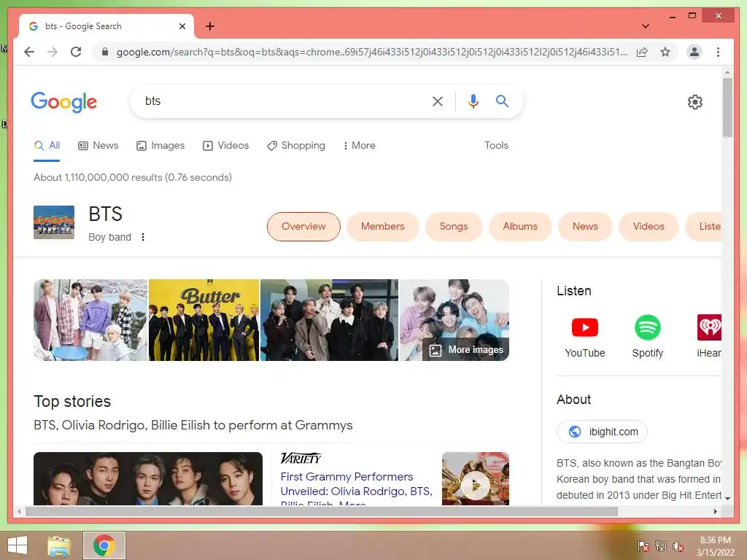This screenshot has width=747, height=560.
Task: Switch to Shopping results
Action: (x=296, y=146)
